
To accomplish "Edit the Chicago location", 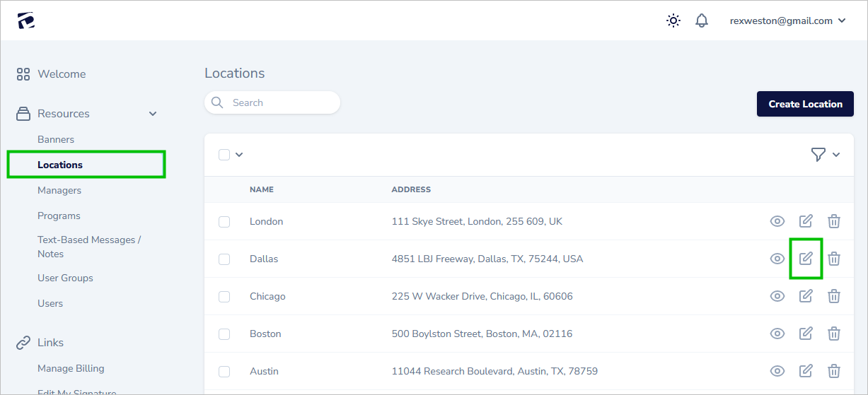I will [806, 296].
